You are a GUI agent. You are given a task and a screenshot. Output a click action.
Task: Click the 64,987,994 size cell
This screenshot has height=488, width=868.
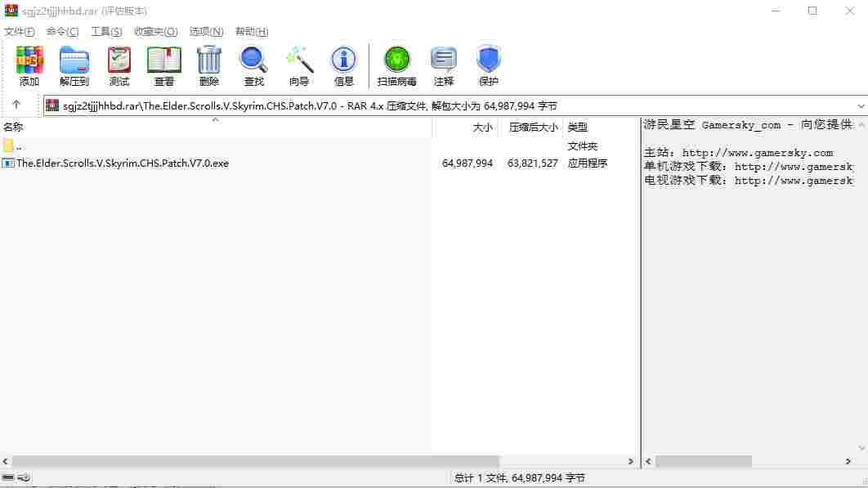click(468, 163)
